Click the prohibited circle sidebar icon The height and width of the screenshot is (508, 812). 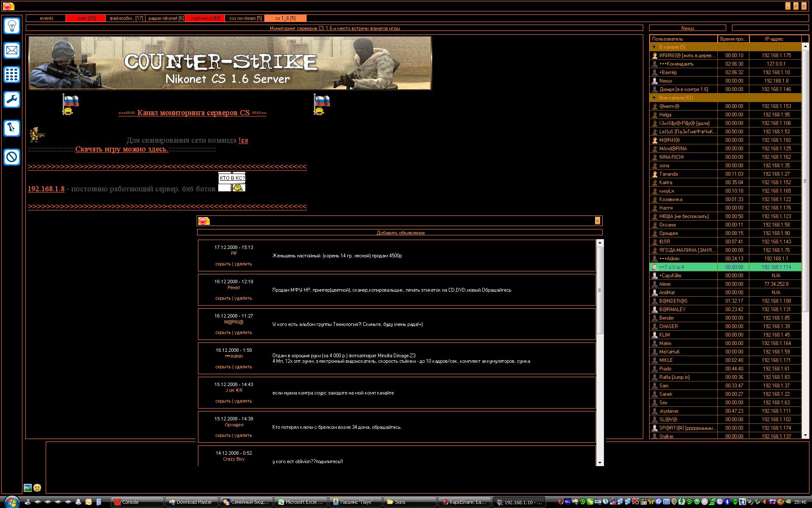coord(12,157)
